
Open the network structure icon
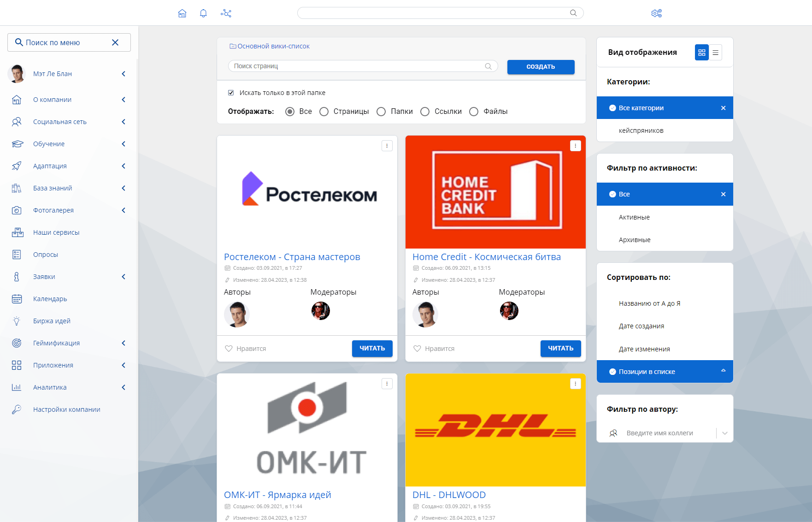click(226, 13)
